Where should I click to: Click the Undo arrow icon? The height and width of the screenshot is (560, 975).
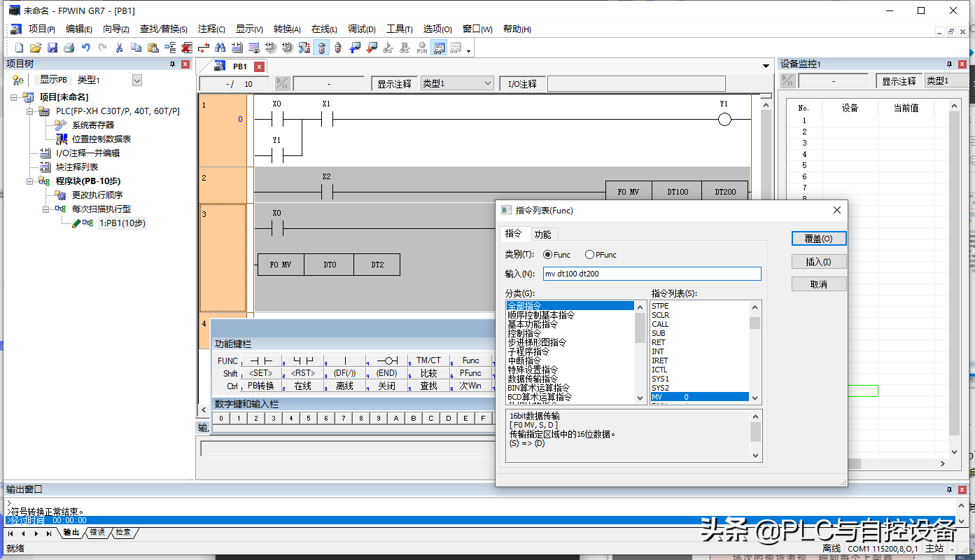(x=85, y=48)
